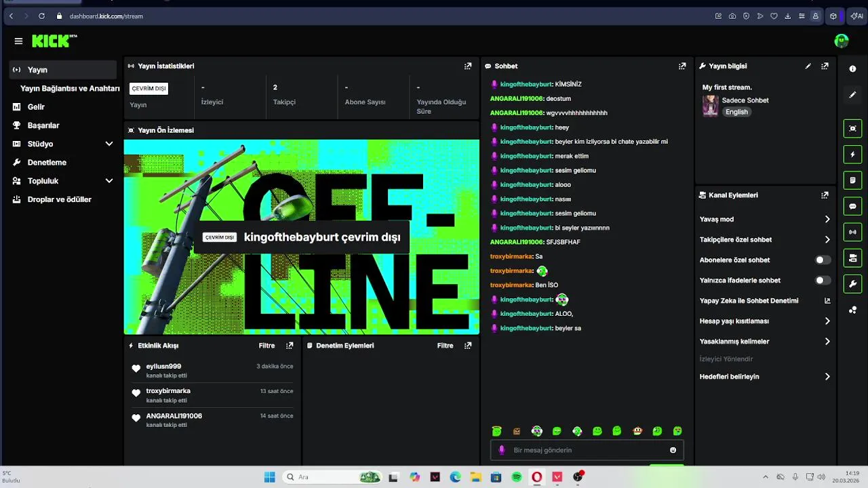Open emoji picker in the message box

[673, 450]
